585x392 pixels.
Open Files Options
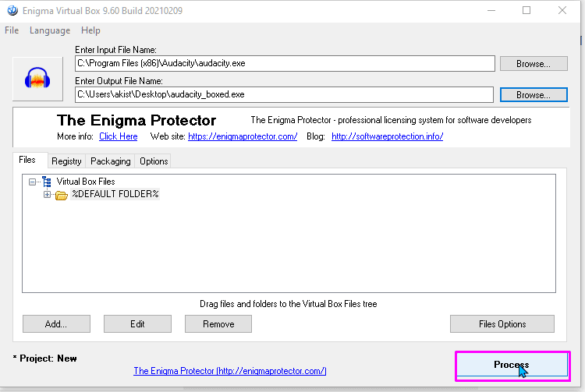point(502,324)
